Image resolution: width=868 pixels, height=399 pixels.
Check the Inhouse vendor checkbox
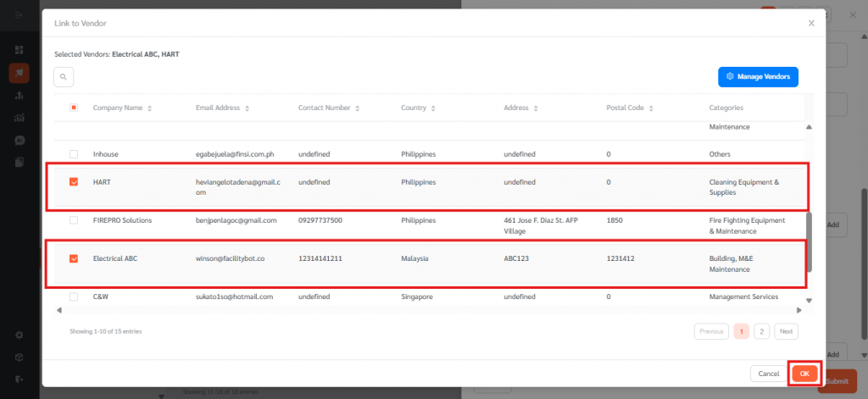click(x=74, y=154)
